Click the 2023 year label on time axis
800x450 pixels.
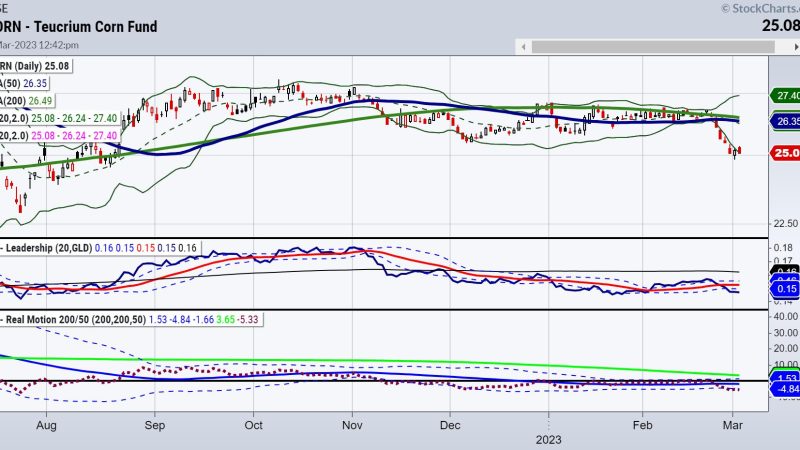click(x=549, y=437)
